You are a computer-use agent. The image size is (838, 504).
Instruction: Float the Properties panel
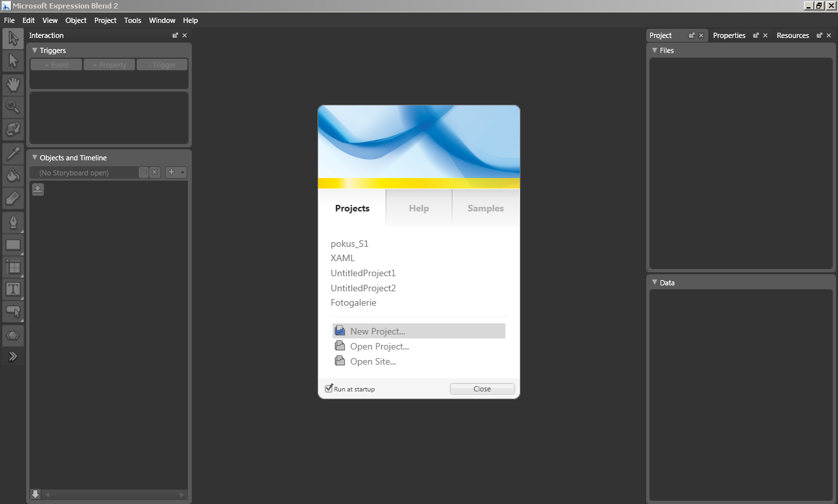coord(756,35)
